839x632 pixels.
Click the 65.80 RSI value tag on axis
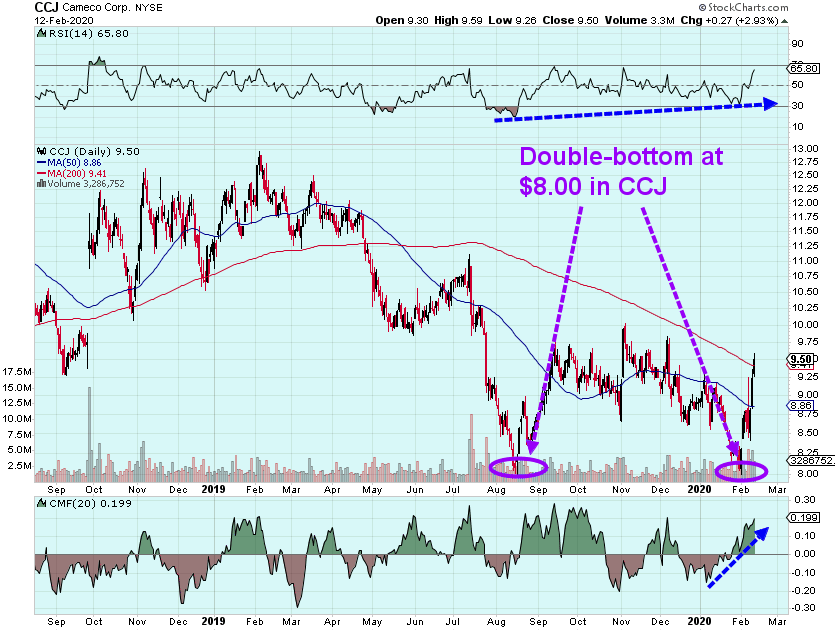click(804, 68)
